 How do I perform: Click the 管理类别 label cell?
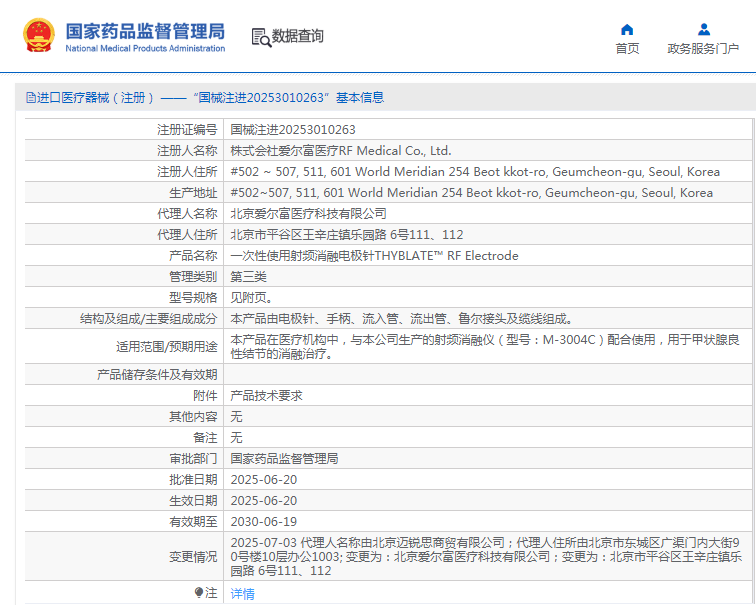click(x=124, y=276)
